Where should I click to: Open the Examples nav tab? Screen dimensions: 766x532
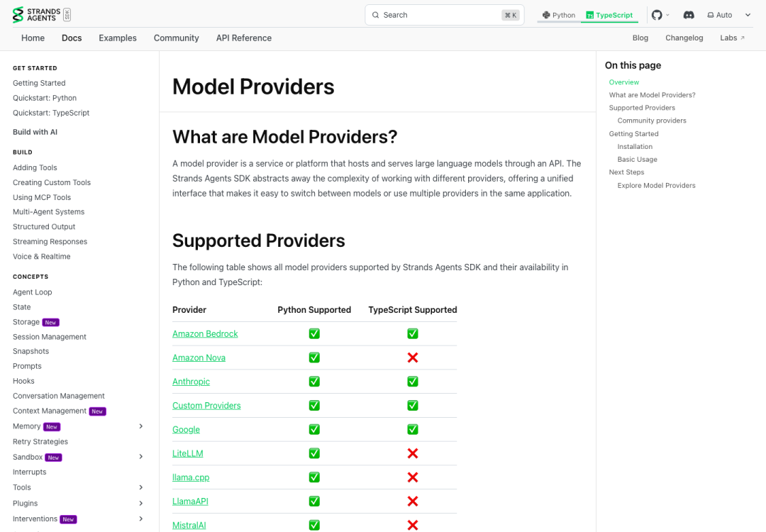click(118, 38)
